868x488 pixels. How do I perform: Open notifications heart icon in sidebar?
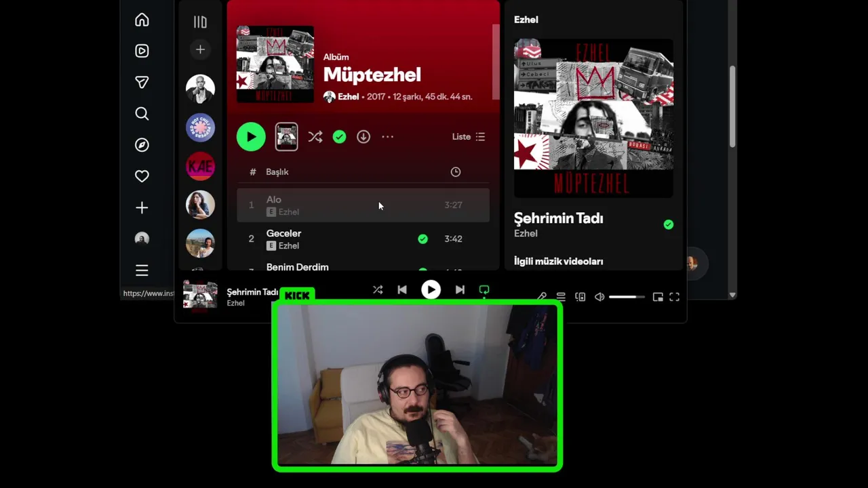click(x=142, y=176)
